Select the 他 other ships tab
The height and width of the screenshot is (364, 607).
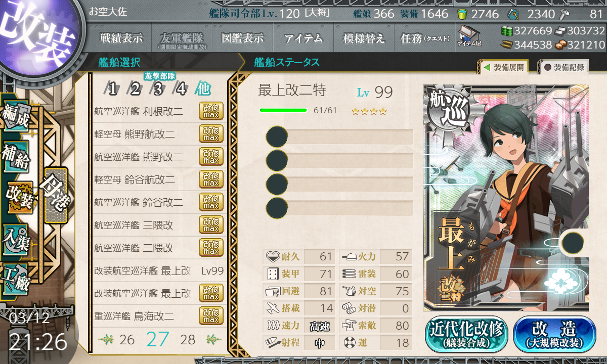(x=203, y=89)
